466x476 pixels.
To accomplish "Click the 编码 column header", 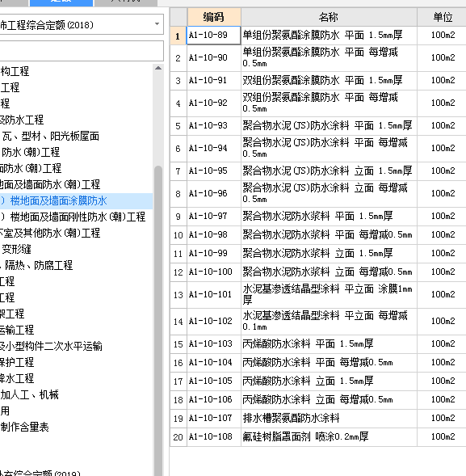I will (x=214, y=17).
